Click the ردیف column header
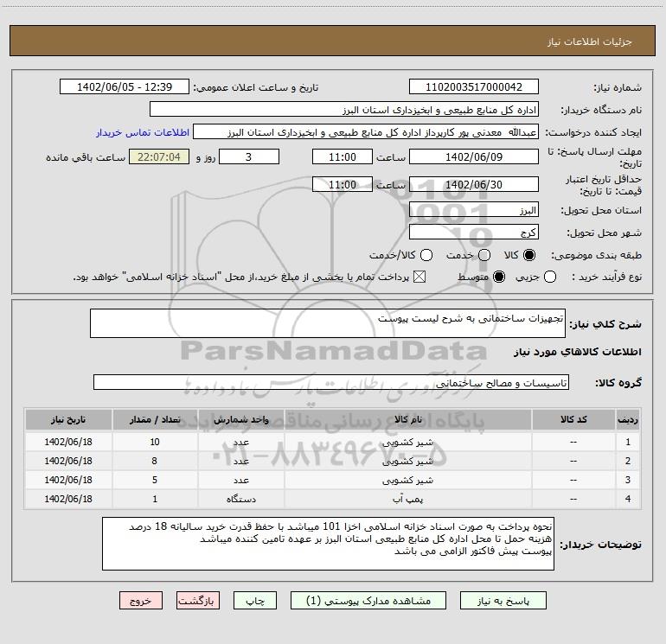The image size is (666, 644). (x=628, y=419)
